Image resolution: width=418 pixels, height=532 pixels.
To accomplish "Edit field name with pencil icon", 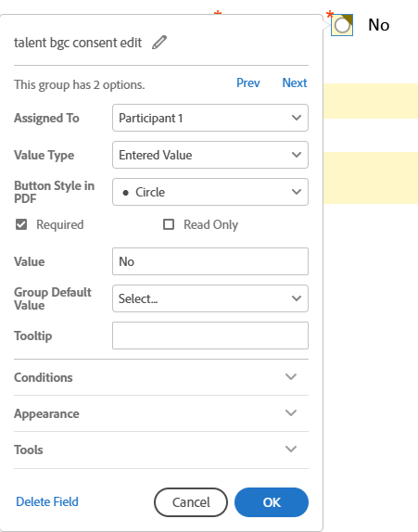I will click(159, 43).
